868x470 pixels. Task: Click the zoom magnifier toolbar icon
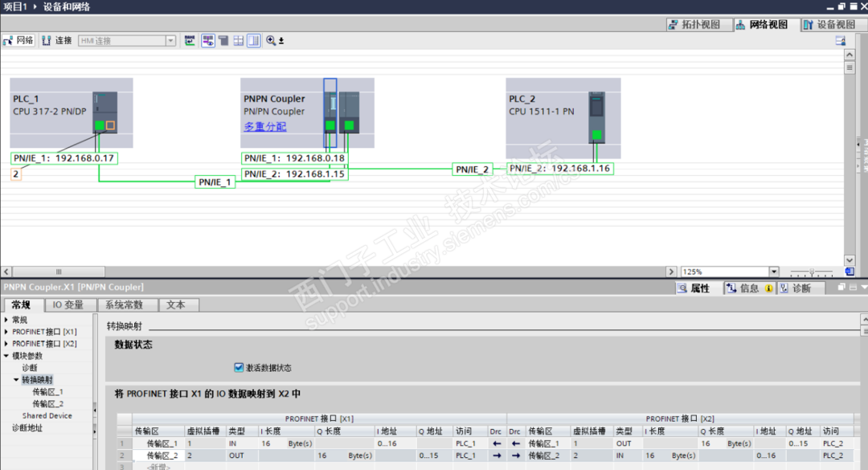pos(271,40)
